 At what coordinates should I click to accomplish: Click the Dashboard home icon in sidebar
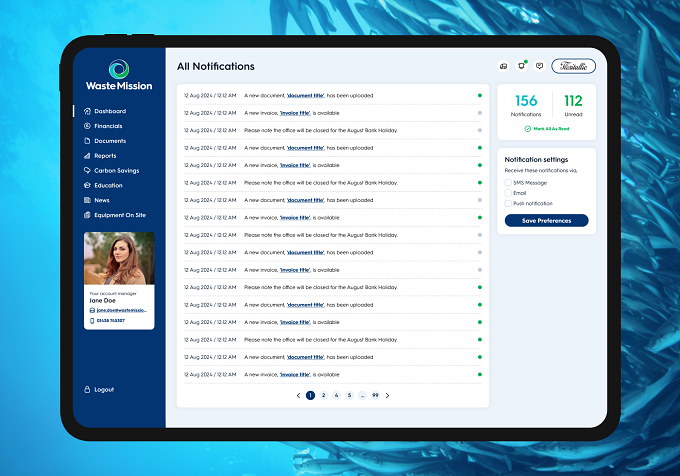pos(87,111)
